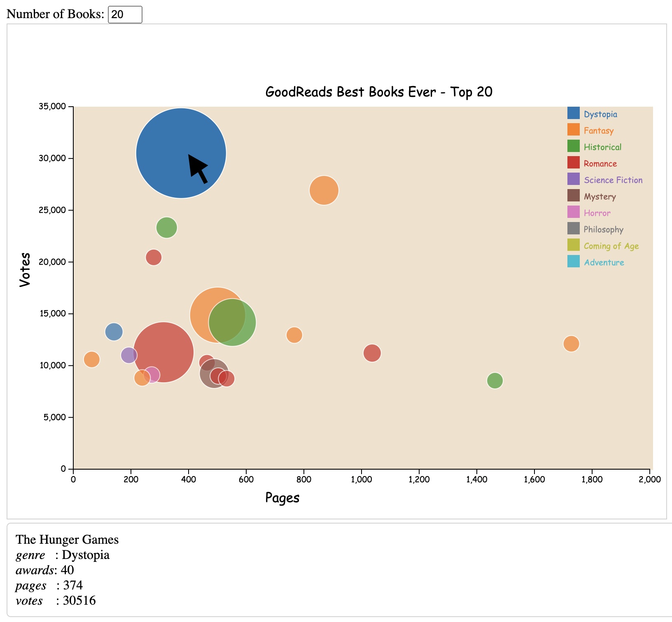Click the Pages axis label
This screenshot has width=672, height=622.
283,498
